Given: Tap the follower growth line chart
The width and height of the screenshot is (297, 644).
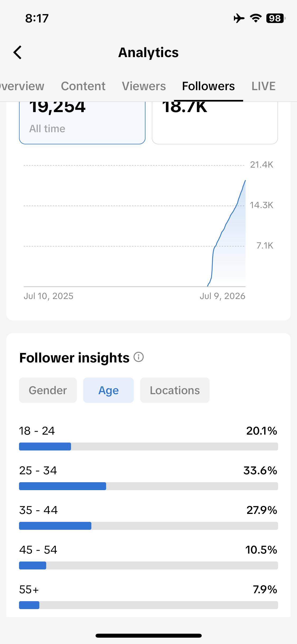Looking at the screenshot, I should (135, 226).
